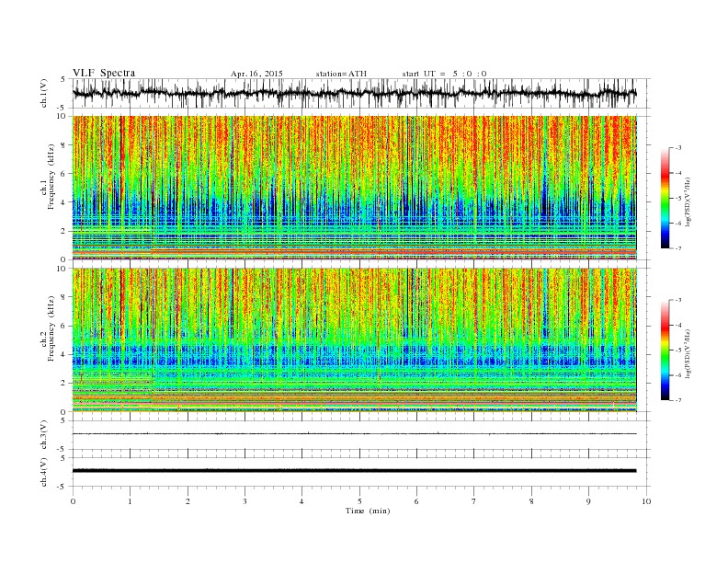The image size is (728, 563).
Task: Click the time-axis tick label "9"
Action: [x=588, y=501]
